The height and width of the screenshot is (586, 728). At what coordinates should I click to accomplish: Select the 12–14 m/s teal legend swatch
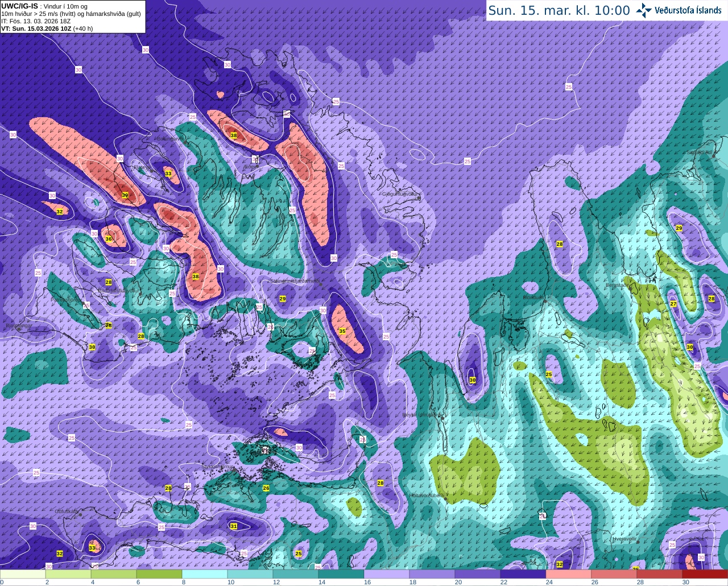[x=296, y=574]
